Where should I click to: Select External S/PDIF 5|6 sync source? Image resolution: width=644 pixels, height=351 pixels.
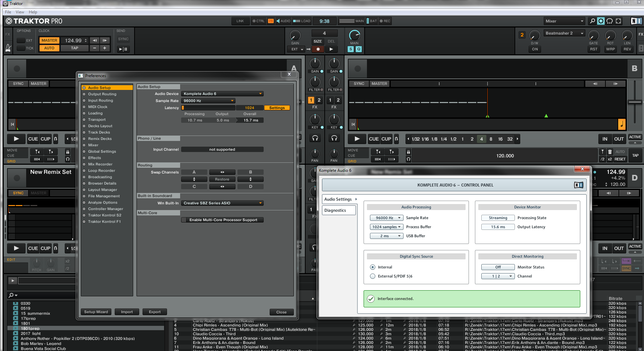point(373,276)
